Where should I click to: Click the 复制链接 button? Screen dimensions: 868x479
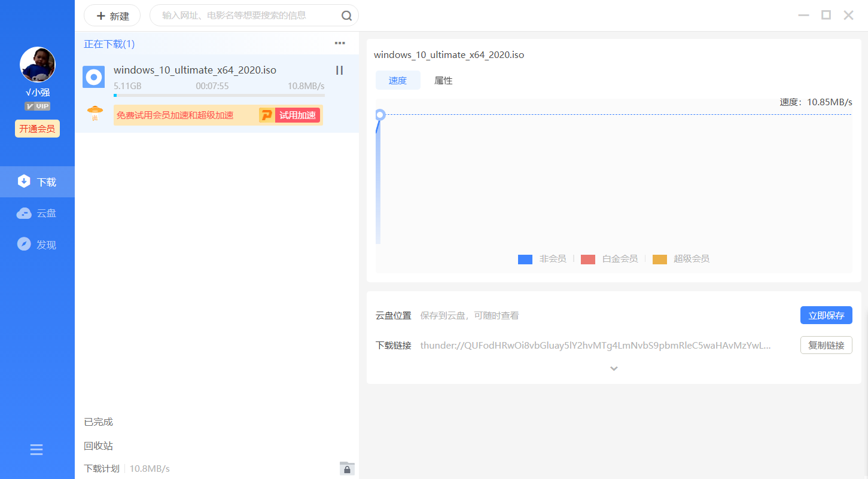coord(826,345)
